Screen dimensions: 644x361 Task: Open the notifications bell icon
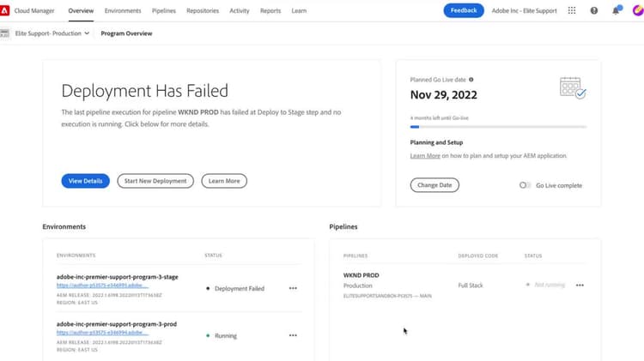(x=616, y=10)
